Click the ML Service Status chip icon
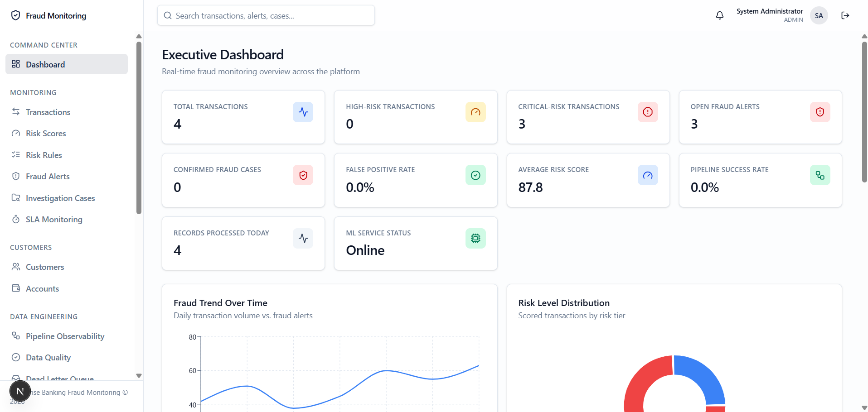Viewport: 868px width, 412px height. click(475, 238)
